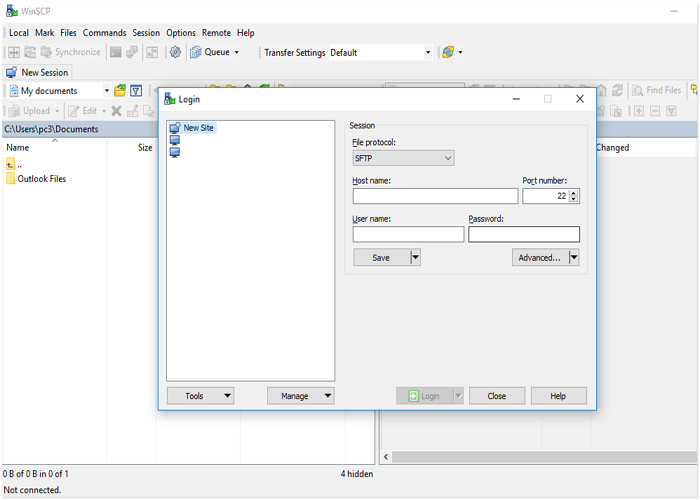Click the Login button in dialog

coord(424,396)
